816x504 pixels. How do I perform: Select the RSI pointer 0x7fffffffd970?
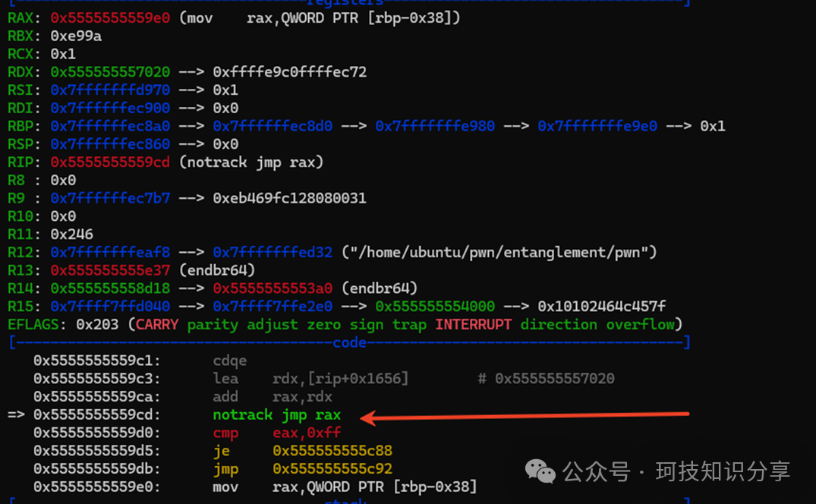pos(110,90)
